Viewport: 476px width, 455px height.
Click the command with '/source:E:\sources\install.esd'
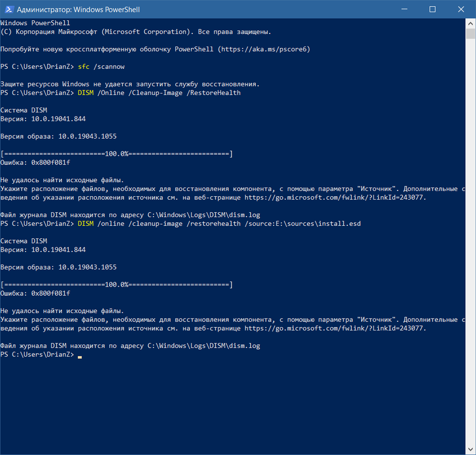point(219,224)
